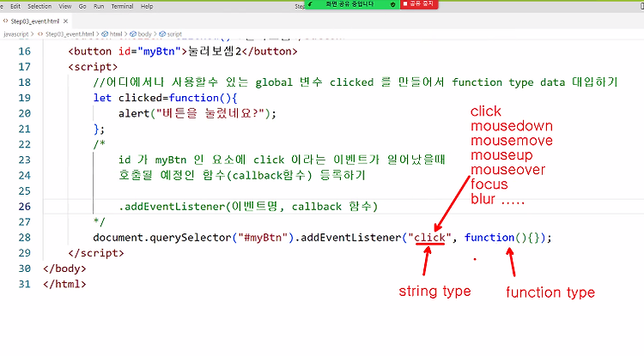Image resolution: width=644 pixels, height=356 pixels.
Task: Click line number 28 in the gutter
Action: 25,238
